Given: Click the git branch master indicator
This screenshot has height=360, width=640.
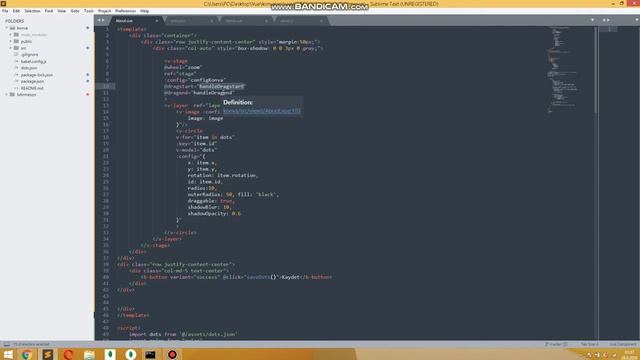Looking at the screenshot, I should tap(555, 344).
